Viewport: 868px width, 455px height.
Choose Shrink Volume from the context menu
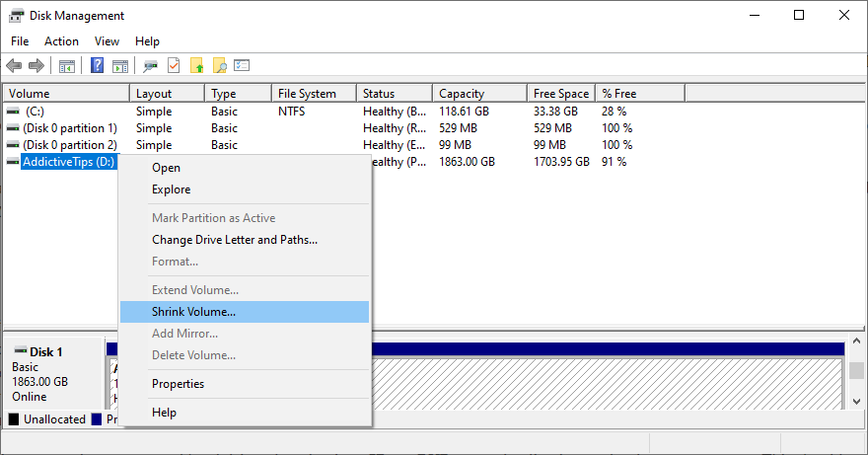pyautogui.click(x=194, y=312)
